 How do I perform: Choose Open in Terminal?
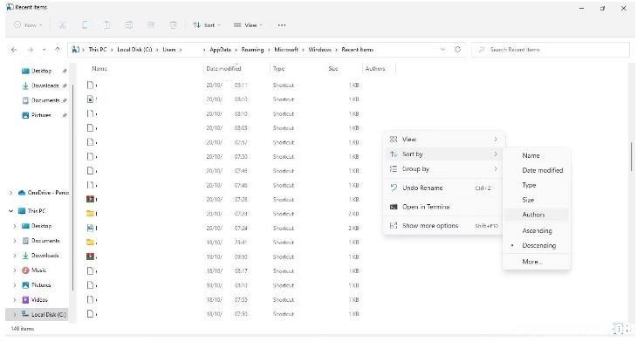pyautogui.click(x=443, y=207)
